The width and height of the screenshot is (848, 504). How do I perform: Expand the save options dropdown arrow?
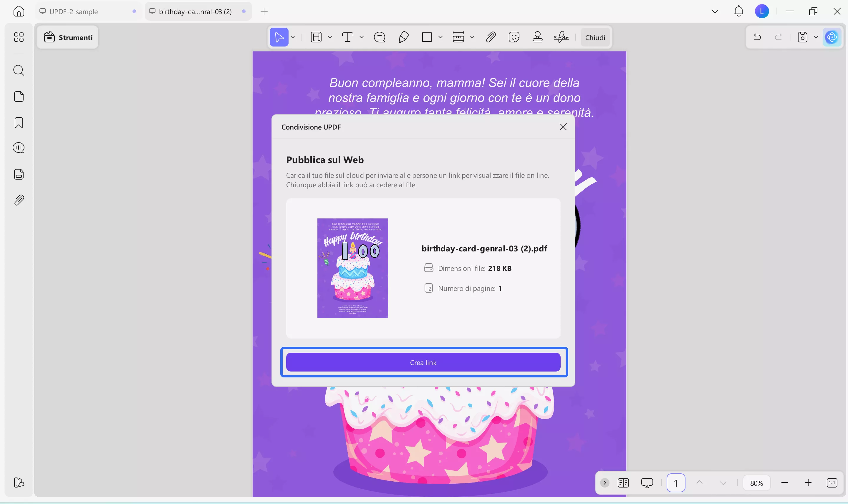point(816,37)
